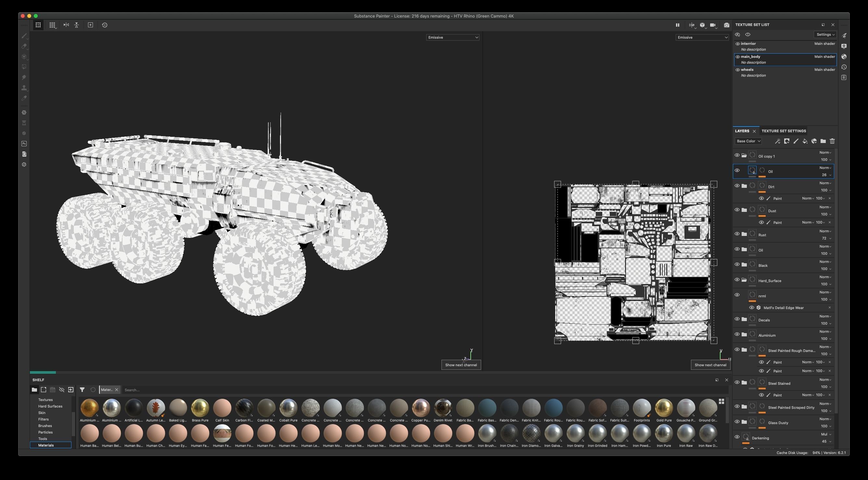868x480 pixels.
Task: Click Show next channel in 2D view
Action: click(710, 365)
